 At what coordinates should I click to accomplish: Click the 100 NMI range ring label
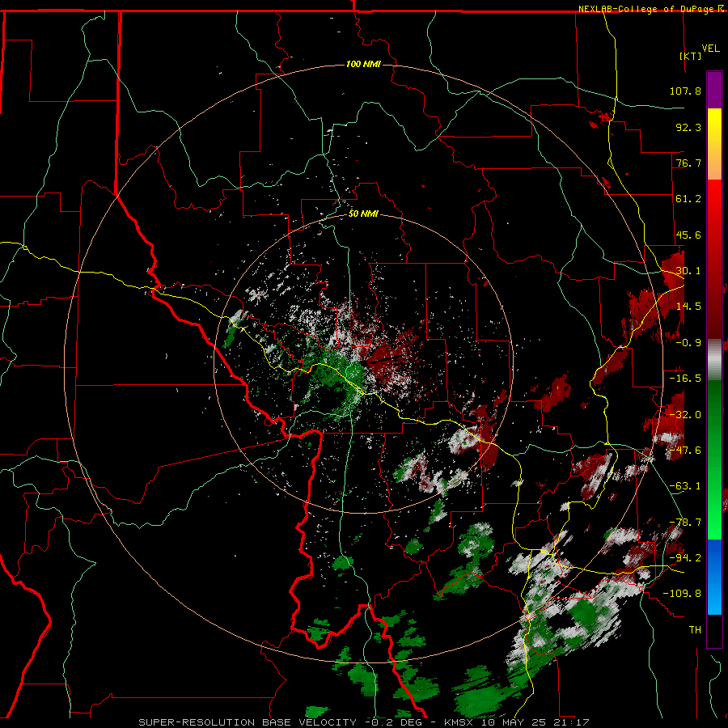[x=363, y=64]
